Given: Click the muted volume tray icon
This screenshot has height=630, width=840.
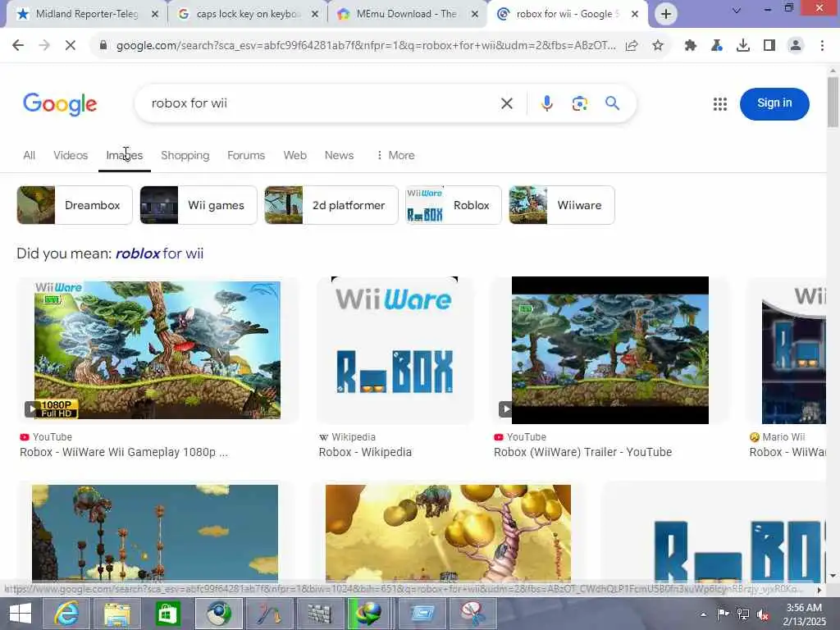Looking at the screenshot, I should coord(763,614).
